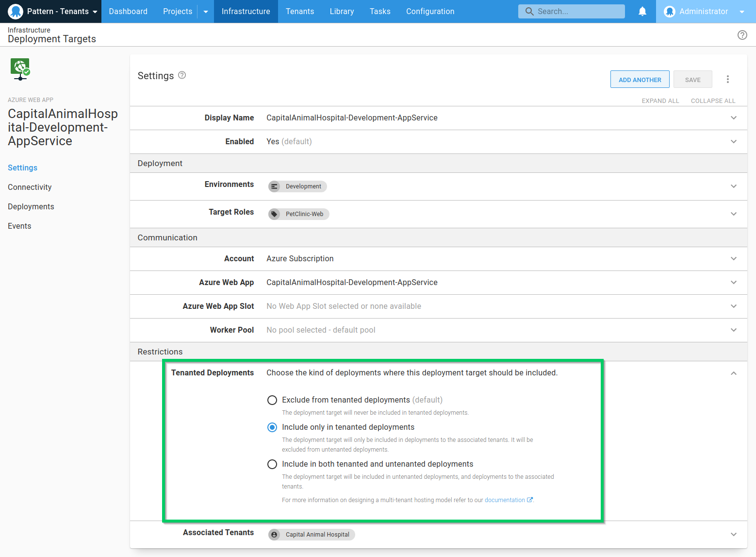Open the three-dot overflow menu
The height and width of the screenshot is (557, 756).
coord(727,80)
